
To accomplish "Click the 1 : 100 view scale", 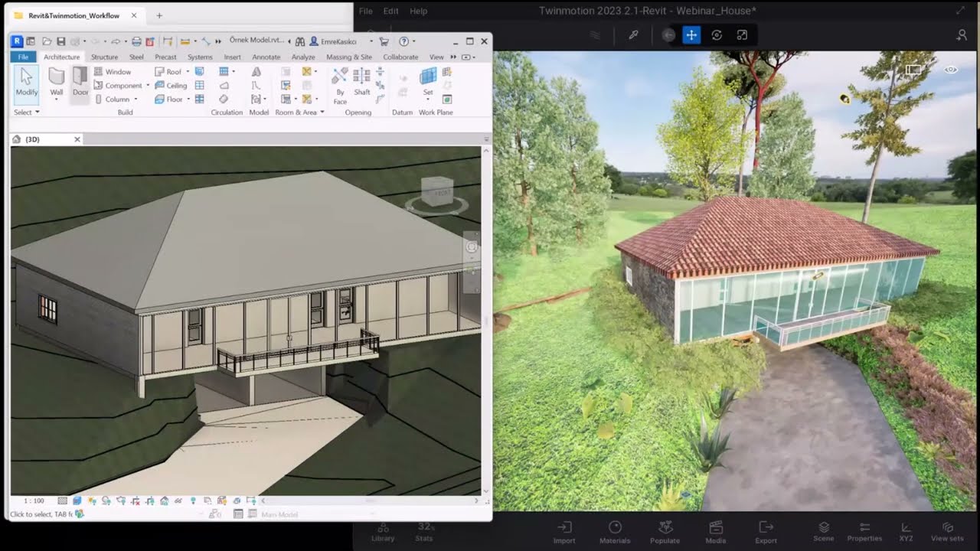I will coord(34,500).
